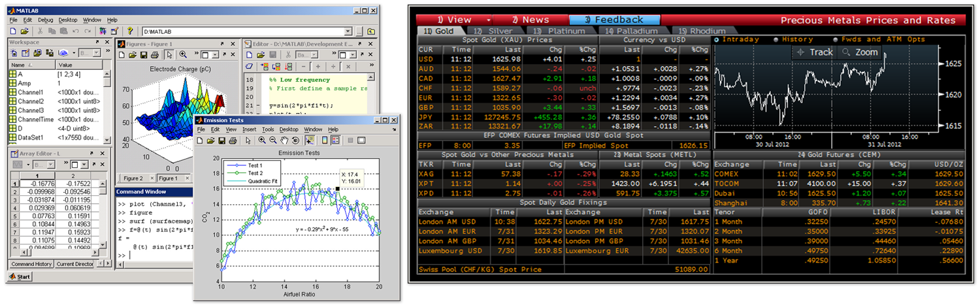This screenshot has height=307, width=980.
Task: Click yellow question mark Help icon
Action: (x=130, y=31)
